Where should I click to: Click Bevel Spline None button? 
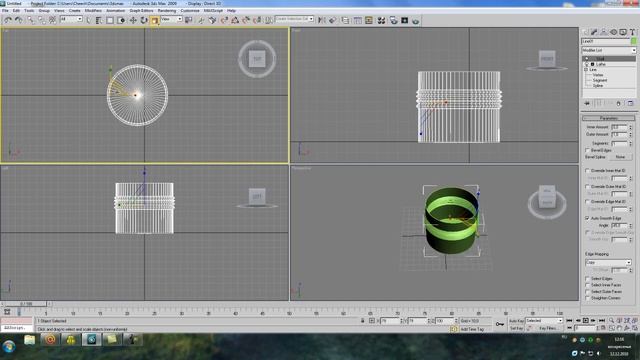[x=620, y=157]
